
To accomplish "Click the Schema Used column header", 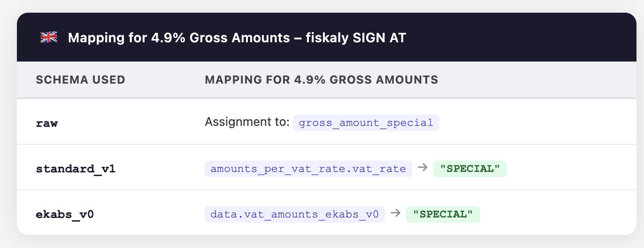I will (x=80, y=79).
